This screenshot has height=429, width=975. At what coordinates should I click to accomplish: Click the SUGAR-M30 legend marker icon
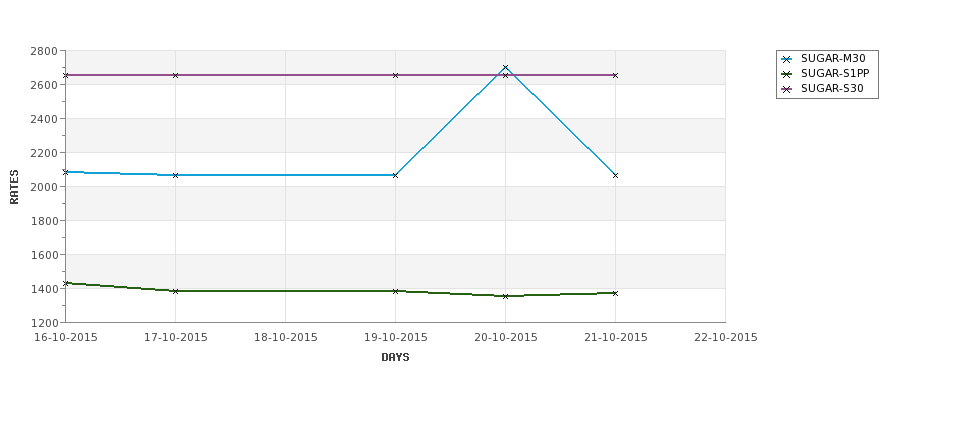(787, 60)
